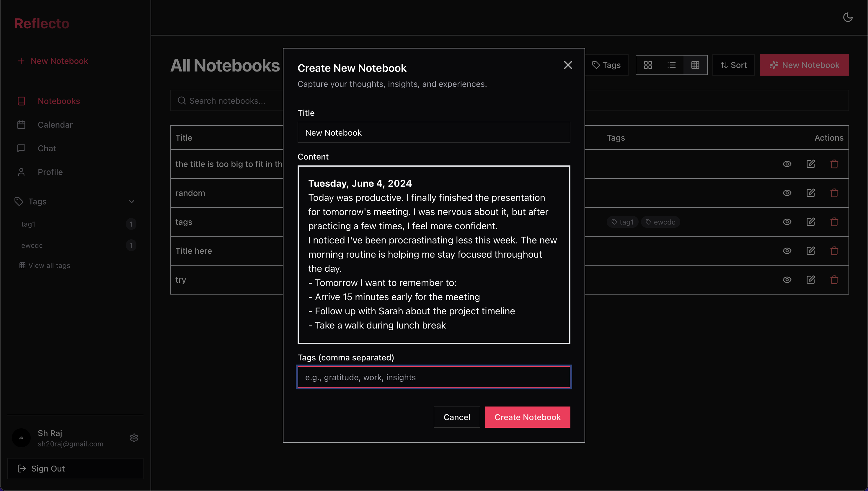Click the dark mode moon icon
Viewport: 868px width, 491px height.
(848, 17)
